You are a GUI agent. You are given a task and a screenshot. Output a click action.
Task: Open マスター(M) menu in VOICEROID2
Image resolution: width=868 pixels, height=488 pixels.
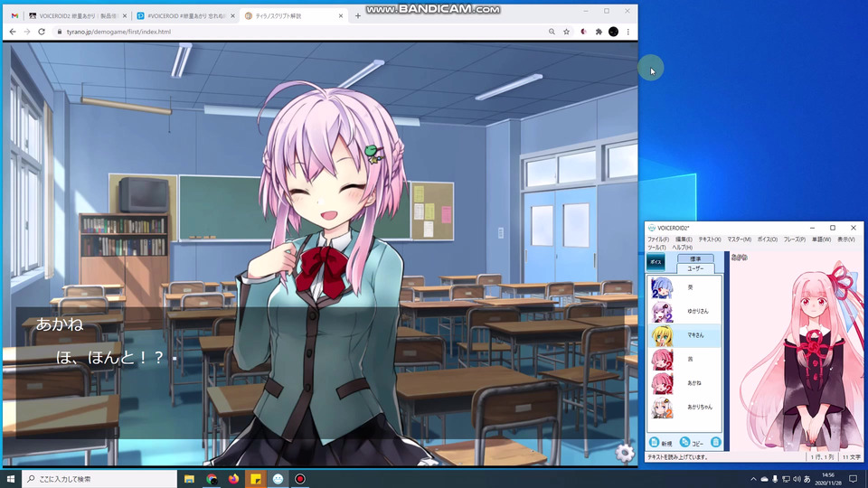point(739,239)
